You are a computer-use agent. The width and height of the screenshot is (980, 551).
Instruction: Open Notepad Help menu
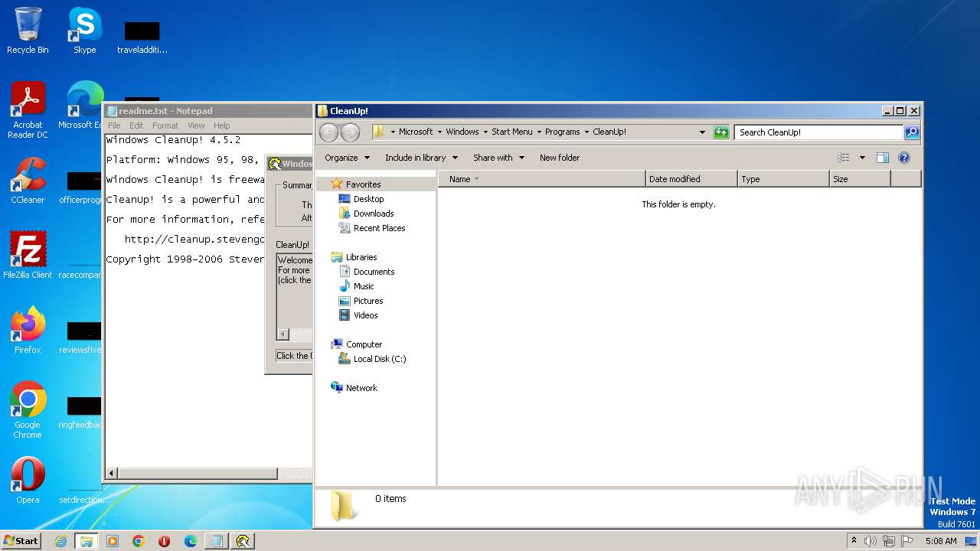[x=221, y=126]
